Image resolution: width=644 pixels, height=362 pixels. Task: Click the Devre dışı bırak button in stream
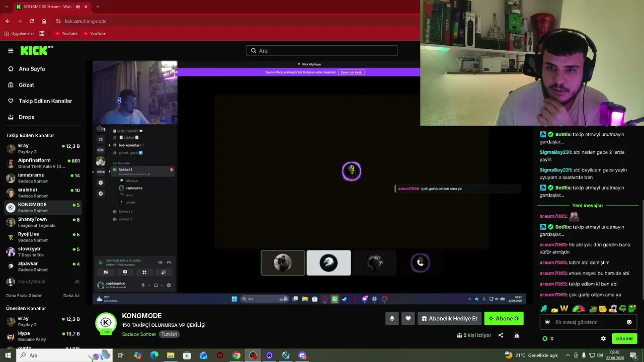(x=351, y=72)
